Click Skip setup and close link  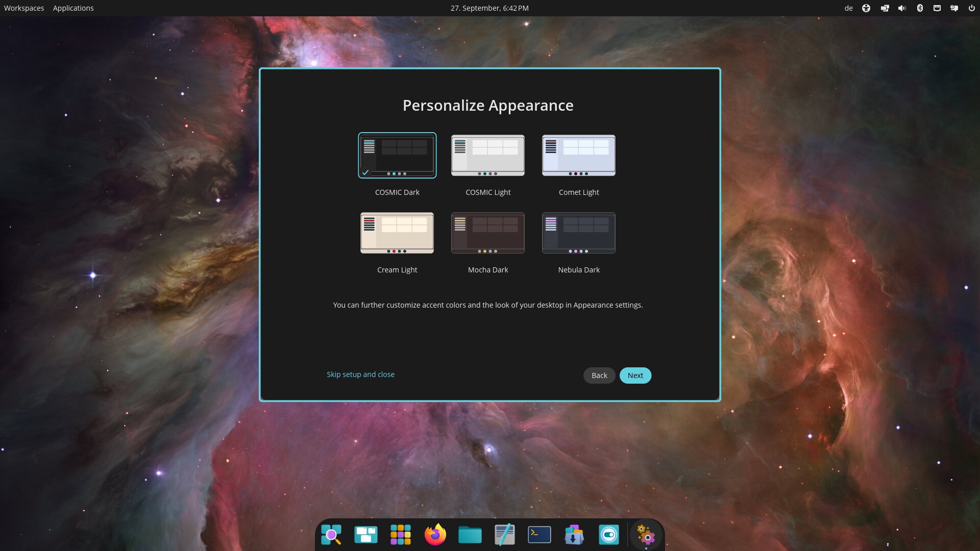(x=360, y=374)
